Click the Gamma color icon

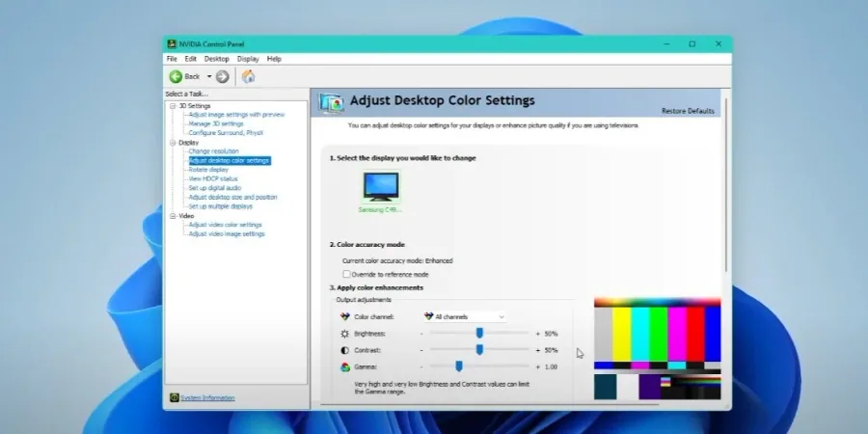coord(345,367)
